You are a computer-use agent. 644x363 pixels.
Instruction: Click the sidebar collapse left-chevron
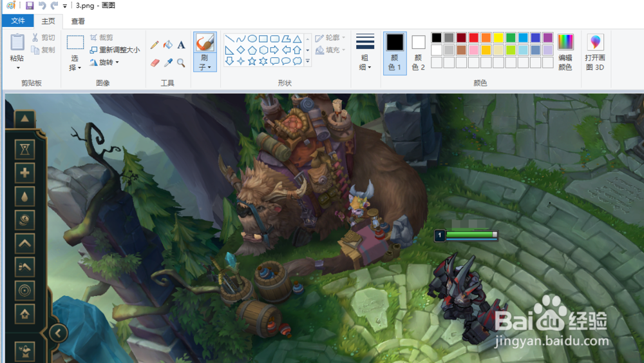tap(58, 333)
